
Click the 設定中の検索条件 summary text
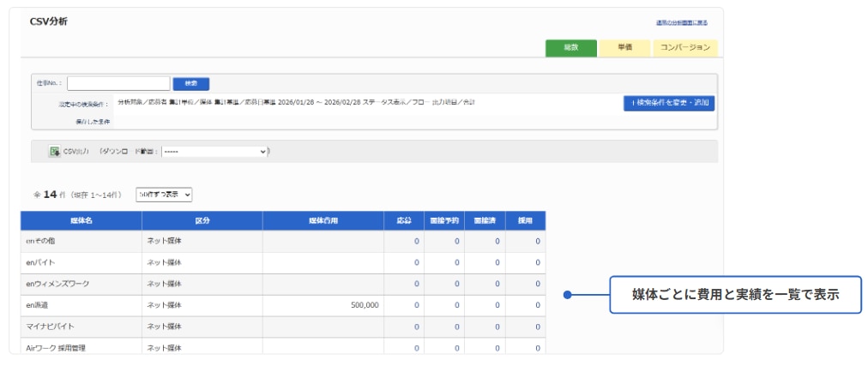point(296,102)
